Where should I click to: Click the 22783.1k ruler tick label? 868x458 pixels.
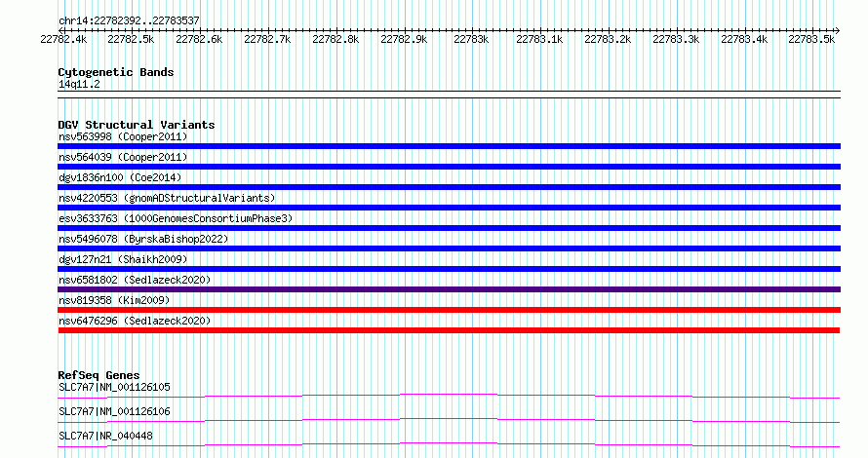[539, 40]
